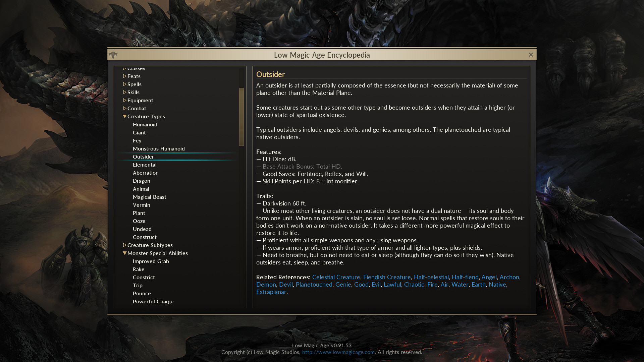
Task: Open the Humanoid creature type entry
Action: (145, 124)
